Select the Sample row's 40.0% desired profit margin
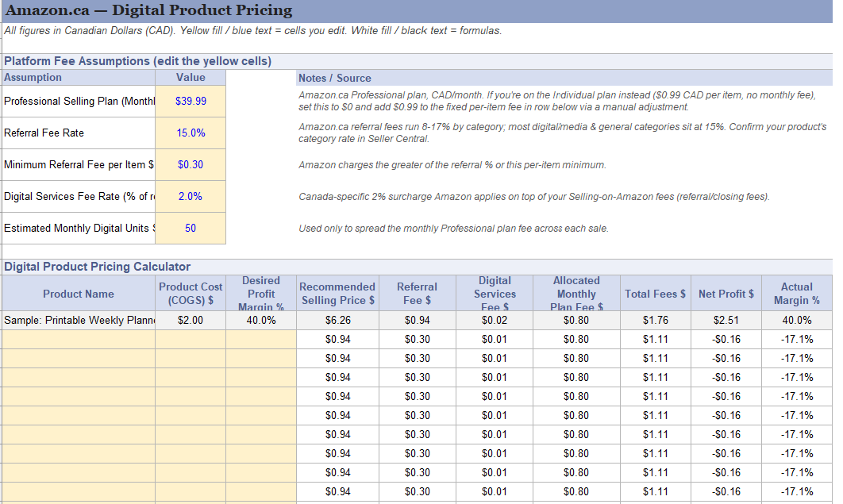This screenshot has height=504, width=843. (x=260, y=320)
